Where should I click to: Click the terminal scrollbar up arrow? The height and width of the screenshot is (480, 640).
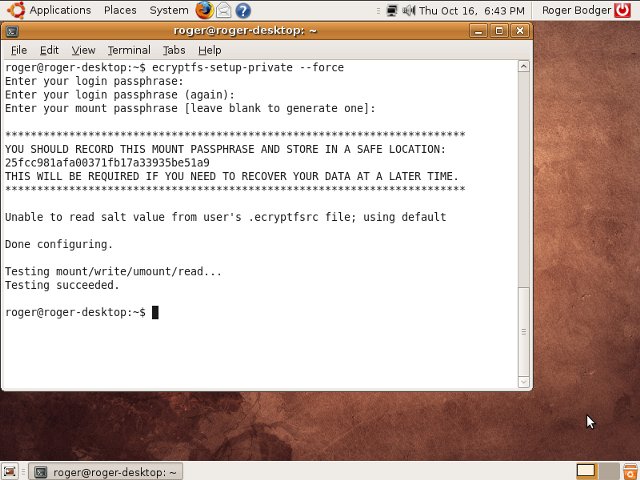(x=524, y=66)
